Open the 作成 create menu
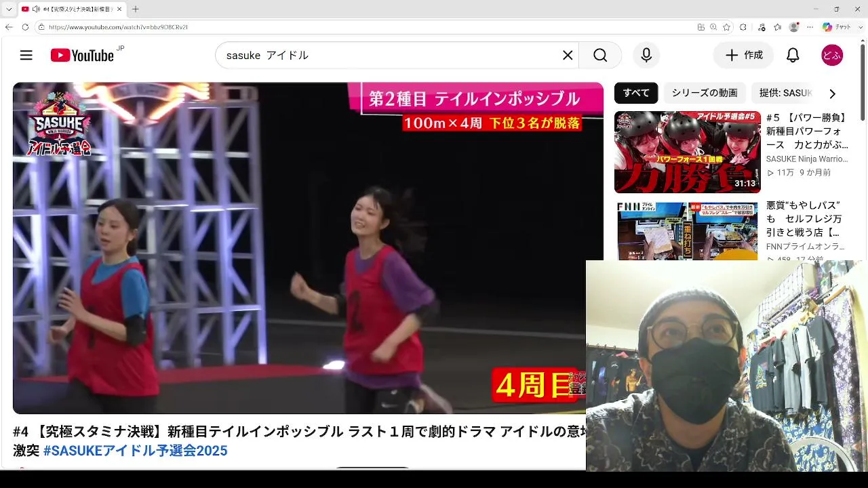 point(743,56)
